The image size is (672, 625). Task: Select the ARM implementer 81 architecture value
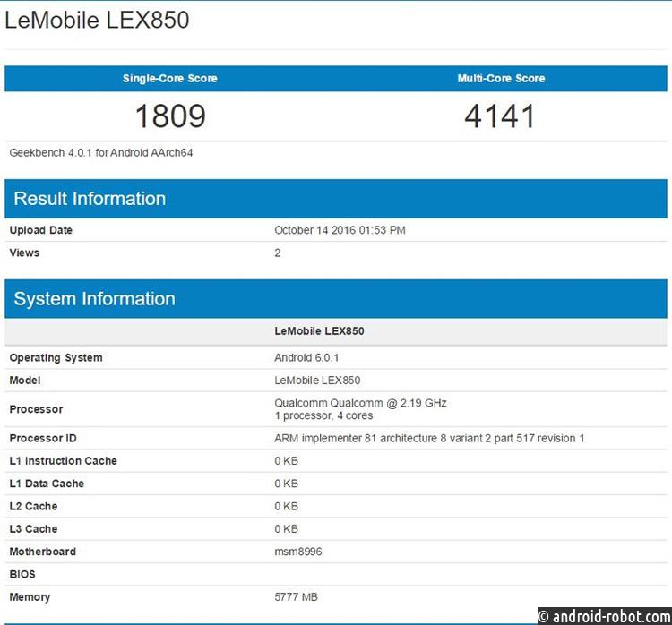click(429, 438)
